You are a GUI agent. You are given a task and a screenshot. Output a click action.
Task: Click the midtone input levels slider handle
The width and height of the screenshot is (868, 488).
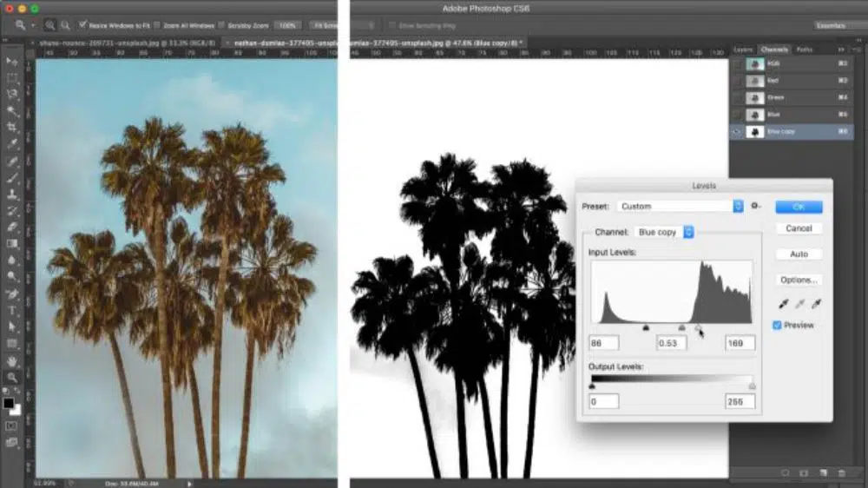681,328
